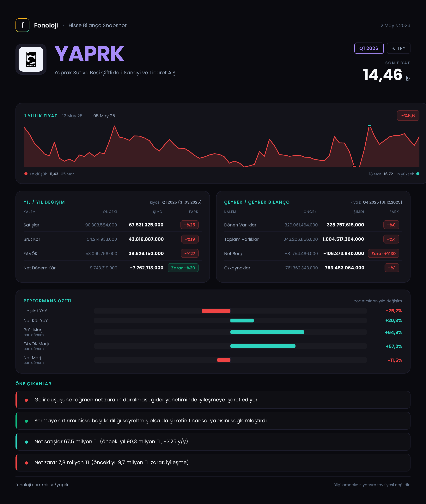Click the highlight about Sermaye artırımı
This screenshot has width=426, height=504.
click(x=213, y=421)
